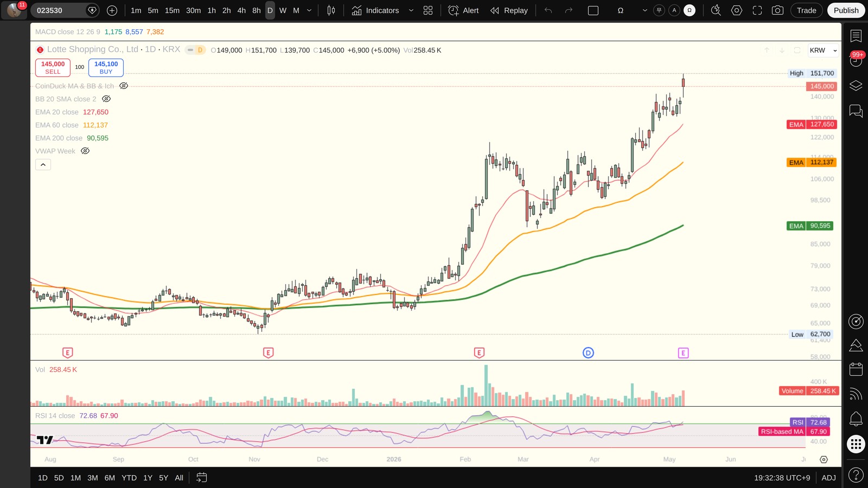Click the Publish button
Viewport: 868px width, 488px height.
click(x=846, y=10)
